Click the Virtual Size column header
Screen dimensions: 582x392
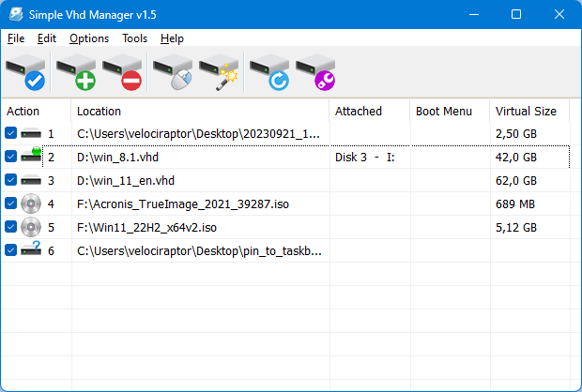coord(526,111)
